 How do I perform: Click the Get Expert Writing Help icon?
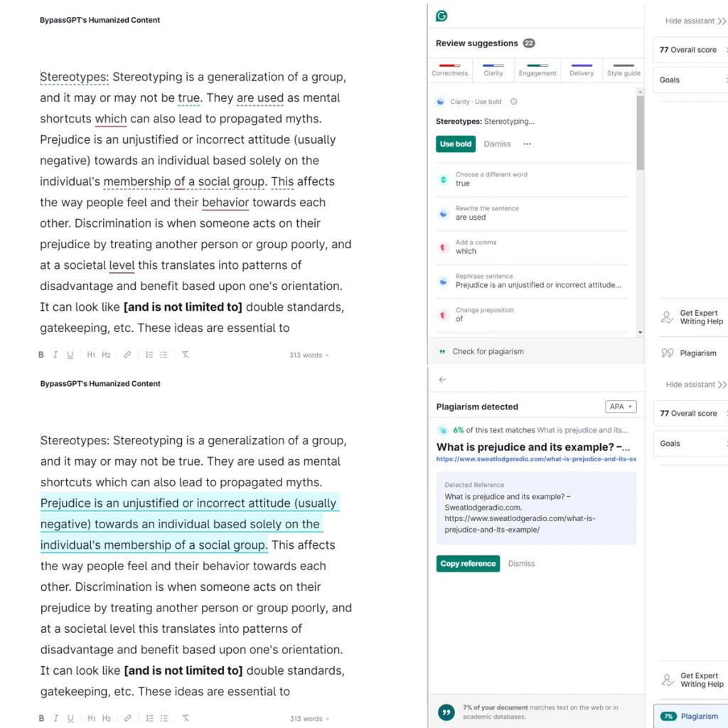point(667,317)
